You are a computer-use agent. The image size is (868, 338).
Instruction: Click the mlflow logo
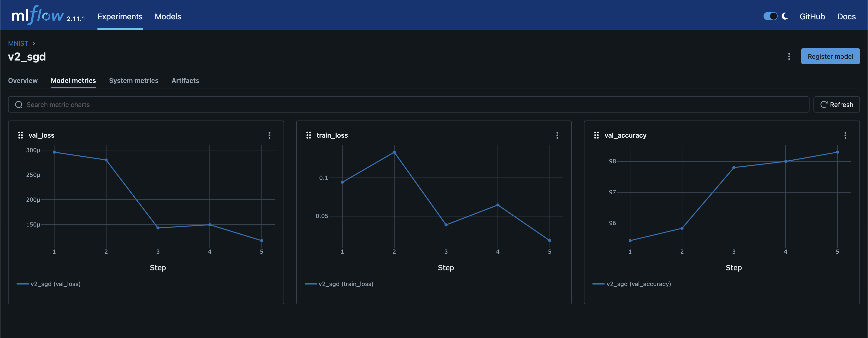[38, 16]
